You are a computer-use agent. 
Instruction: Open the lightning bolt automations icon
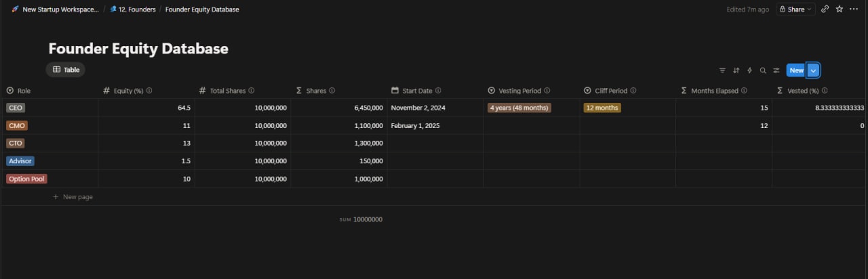click(x=749, y=70)
